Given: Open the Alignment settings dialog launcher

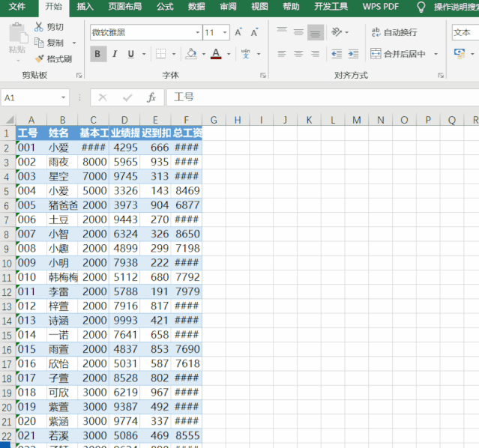Looking at the screenshot, I should point(441,76).
